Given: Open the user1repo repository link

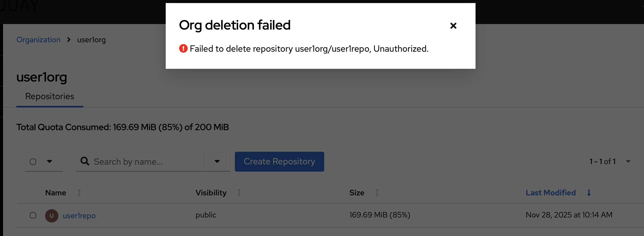Looking at the screenshot, I should coord(79,216).
